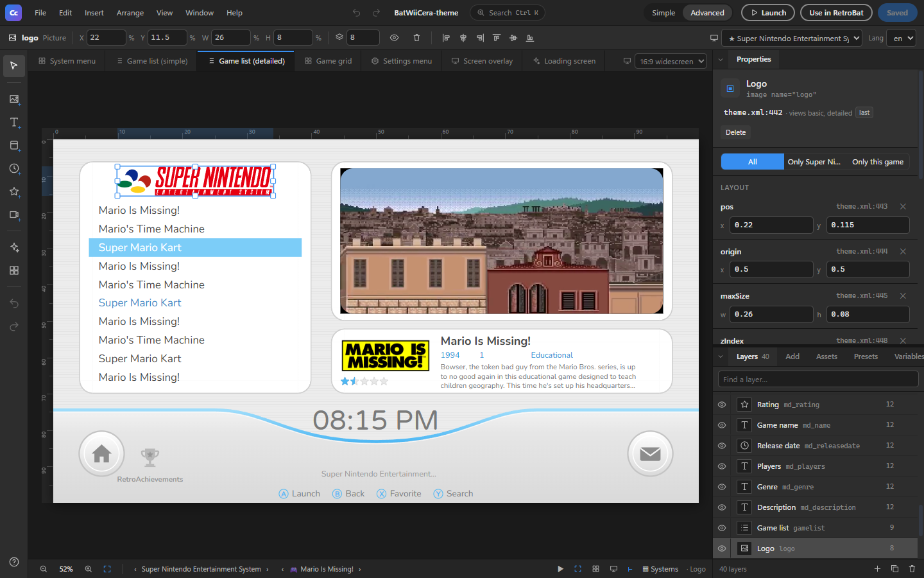Duplicate layer using the copy icon

(x=894, y=569)
